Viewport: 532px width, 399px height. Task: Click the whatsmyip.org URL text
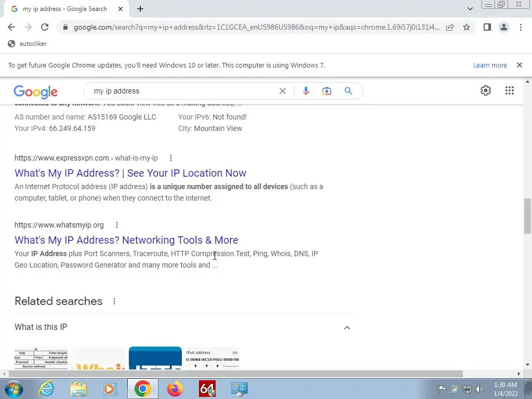(x=59, y=225)
